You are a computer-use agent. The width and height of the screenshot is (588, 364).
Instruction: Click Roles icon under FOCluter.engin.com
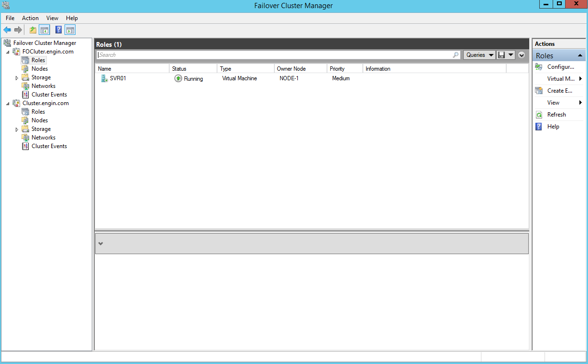click(x=25, y=60)
